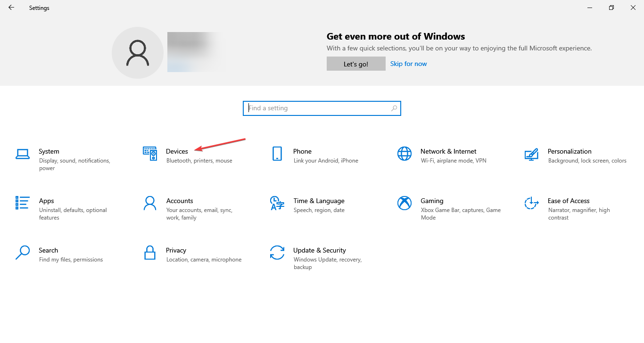Open the Time & Language icon
The image size is (644, 343).
pos(277,203)
